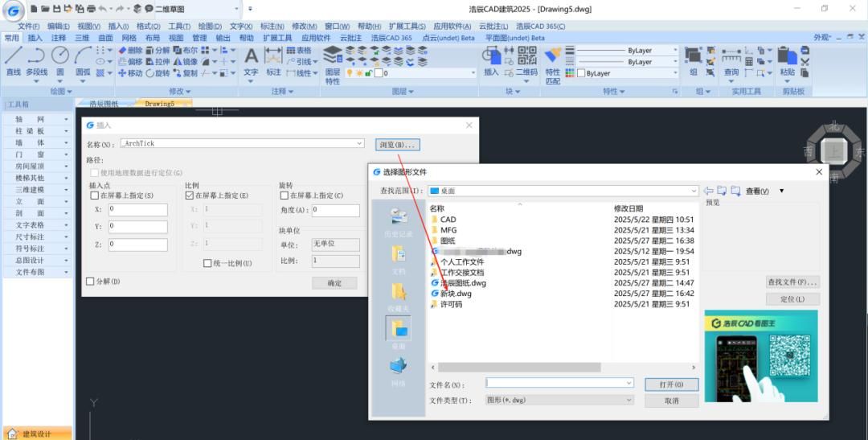Select the 直线 line tool

click(x=13, y=60)
